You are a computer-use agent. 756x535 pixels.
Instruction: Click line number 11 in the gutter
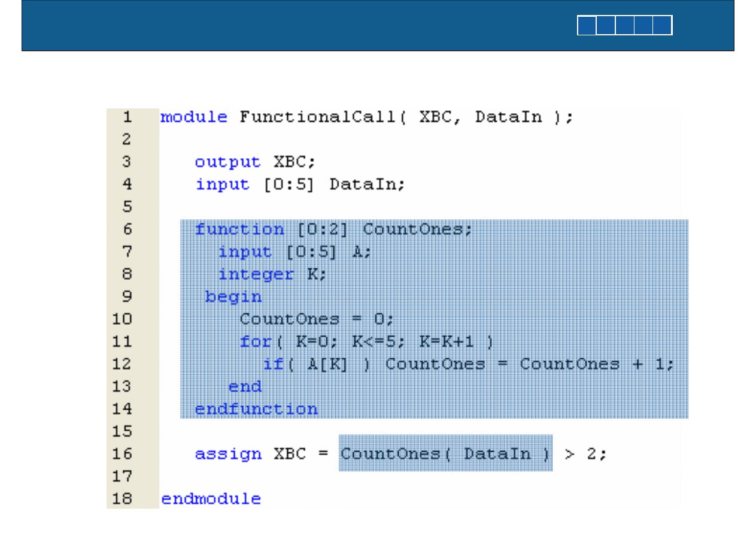click(123, 341)
